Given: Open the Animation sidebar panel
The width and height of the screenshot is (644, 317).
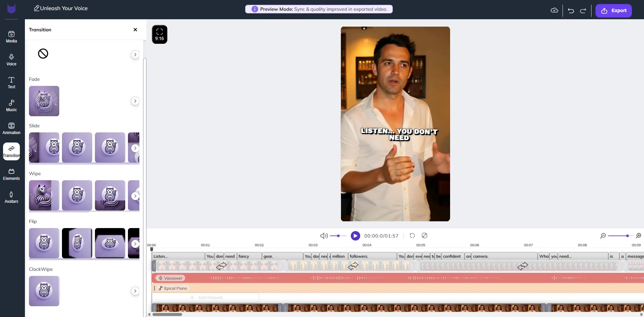Looking at the screenshot, I should (11, 128).
